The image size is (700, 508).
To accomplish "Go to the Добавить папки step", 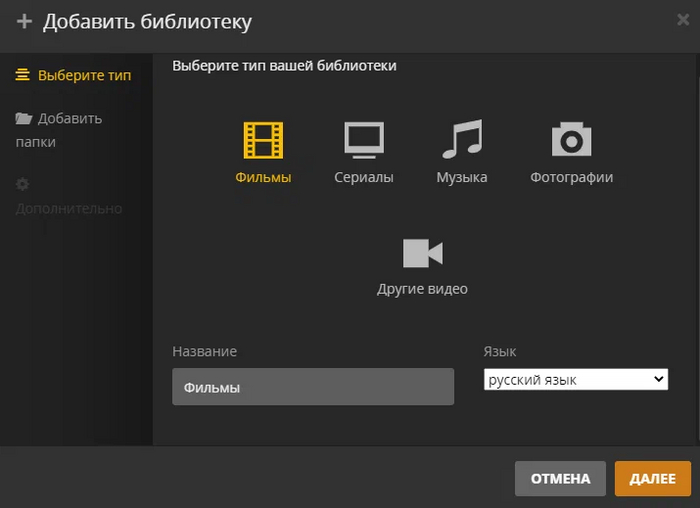I will (x=70, y=119).
